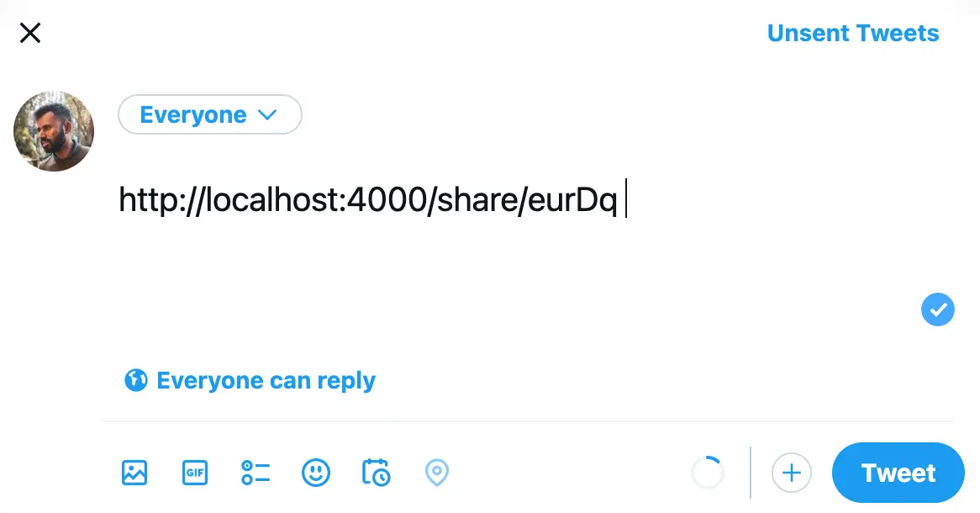
Task: Tag a location with the pin icon
Action: point(436,473)
